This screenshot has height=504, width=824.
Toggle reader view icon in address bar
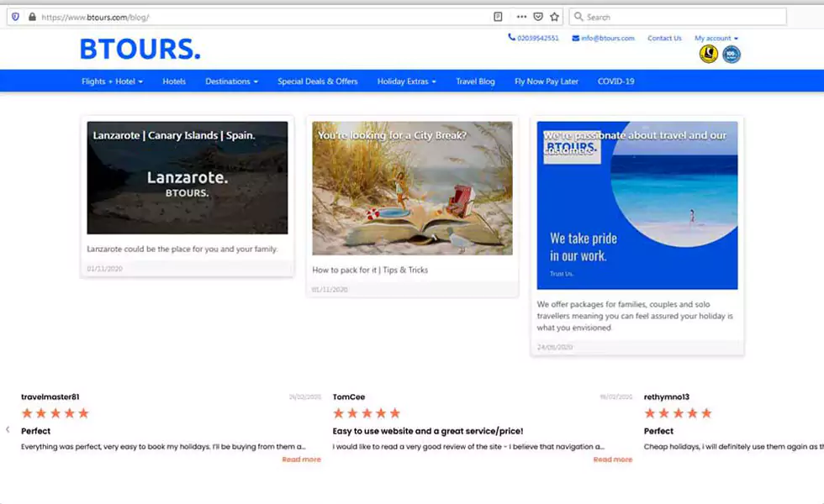click(x=498, y=17)
